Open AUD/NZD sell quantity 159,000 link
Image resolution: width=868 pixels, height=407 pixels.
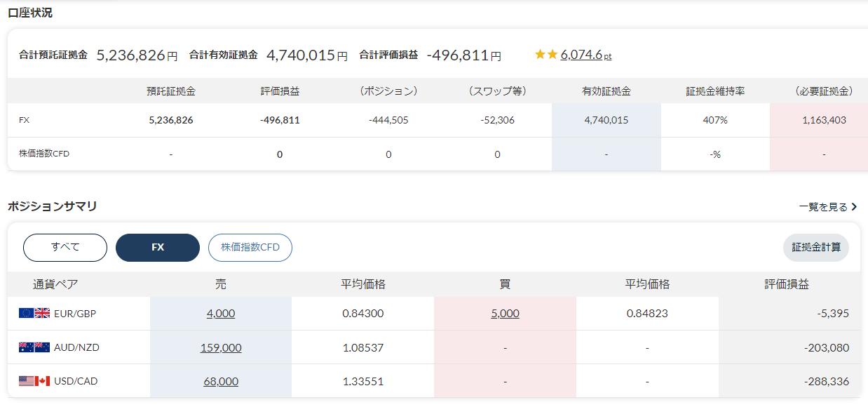(x=221, y=347)
